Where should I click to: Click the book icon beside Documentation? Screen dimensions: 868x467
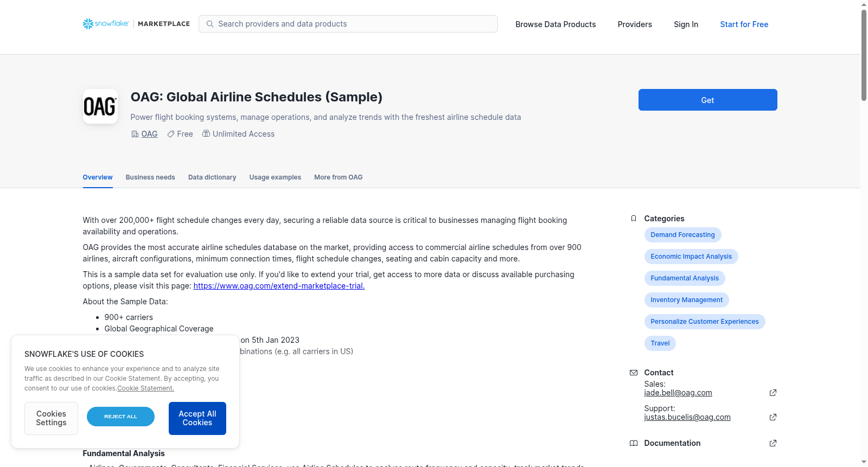point(634,443)
